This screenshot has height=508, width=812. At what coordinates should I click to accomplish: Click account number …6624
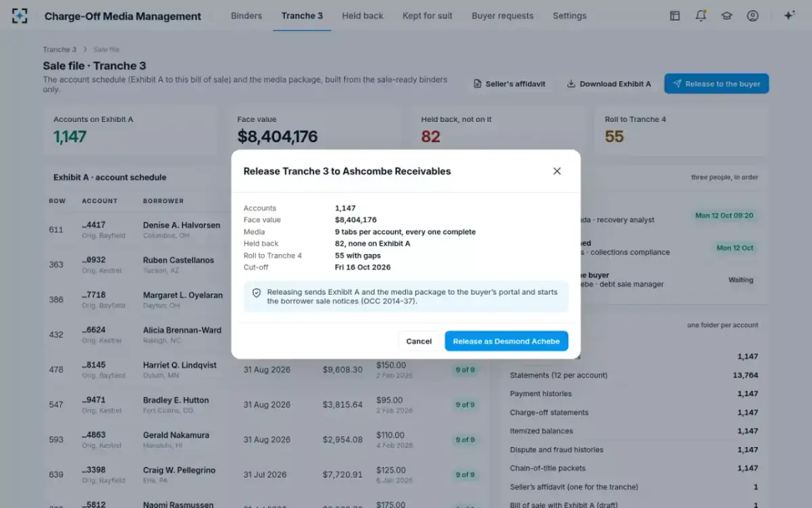click(93, 331)
